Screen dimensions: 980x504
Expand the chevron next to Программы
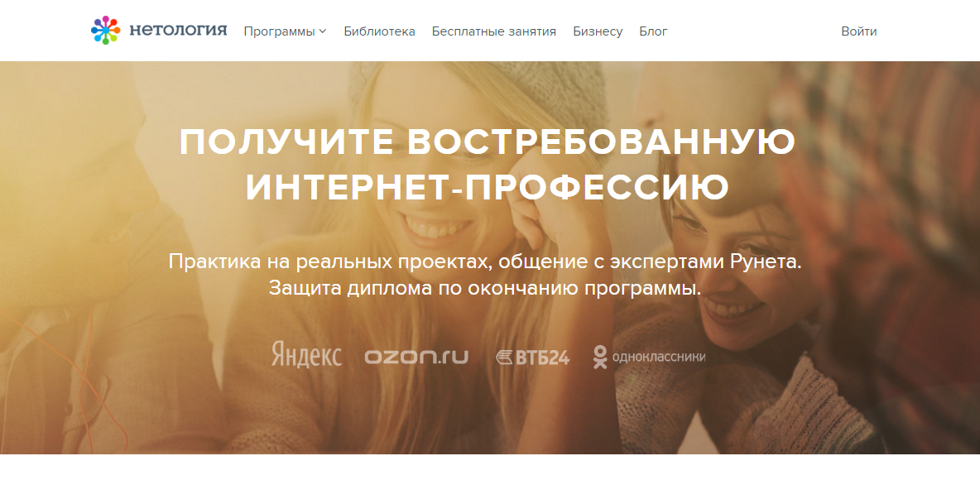(x=323, y=31)
